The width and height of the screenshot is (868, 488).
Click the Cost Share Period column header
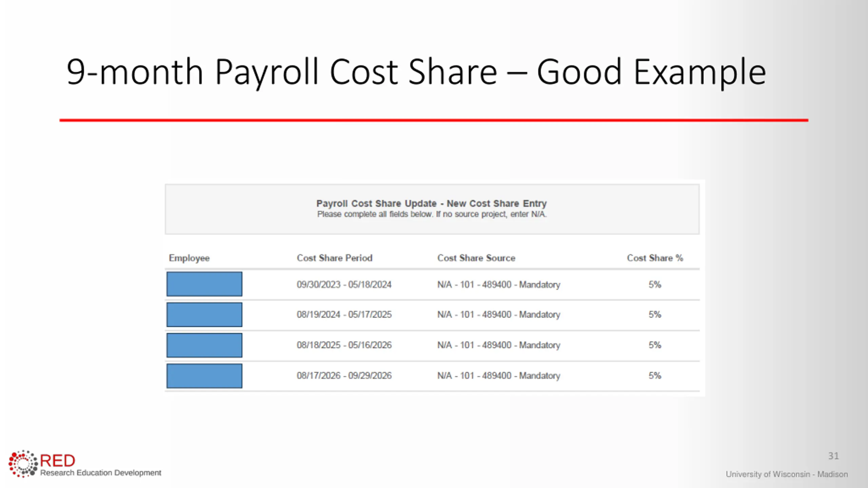click(334, 258)
